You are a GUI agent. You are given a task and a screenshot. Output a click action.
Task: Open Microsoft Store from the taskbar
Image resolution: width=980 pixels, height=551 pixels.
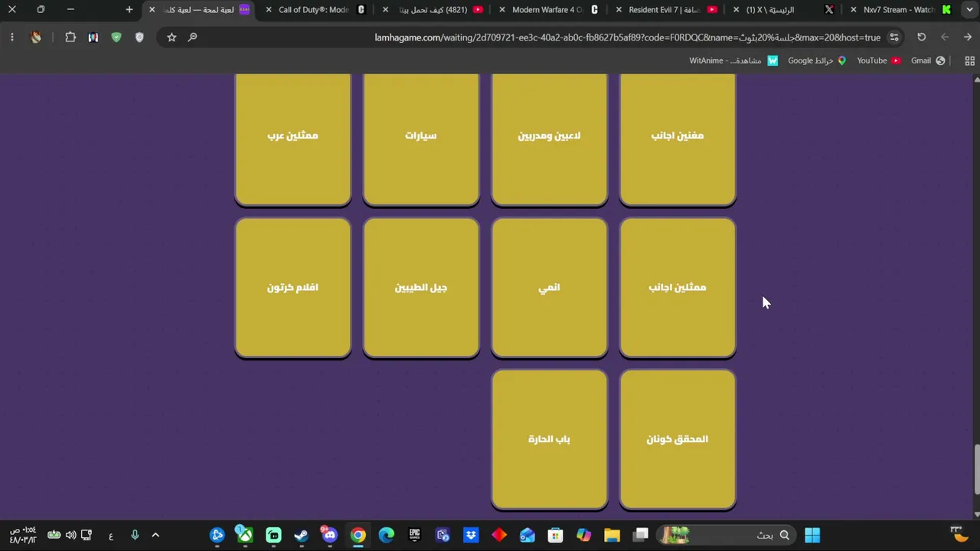pos(555,535)
